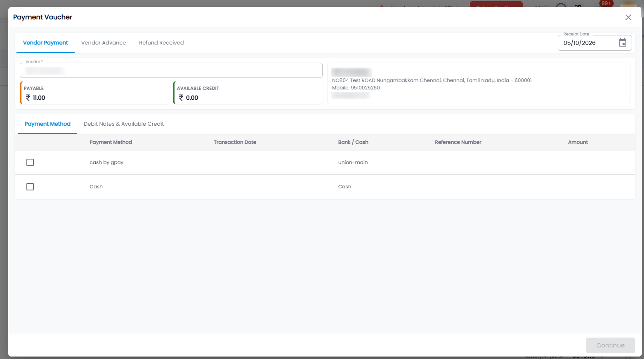The width and height of the screenshot is (644, 359).
Task: Select the Payment Method tab
Action: [47, 124]
